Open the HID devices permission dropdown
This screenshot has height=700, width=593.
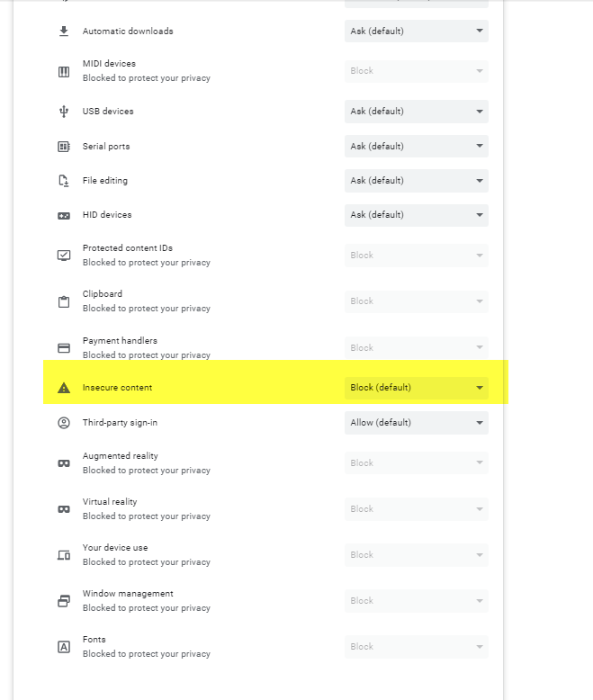point(416,215)
